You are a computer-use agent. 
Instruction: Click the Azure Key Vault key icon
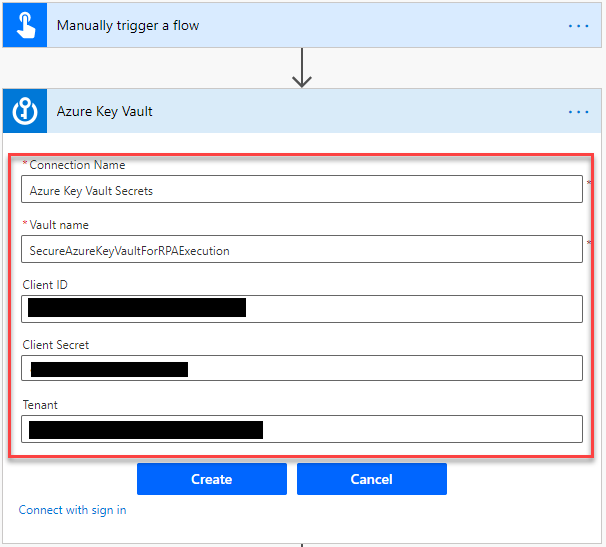(25, 111)
